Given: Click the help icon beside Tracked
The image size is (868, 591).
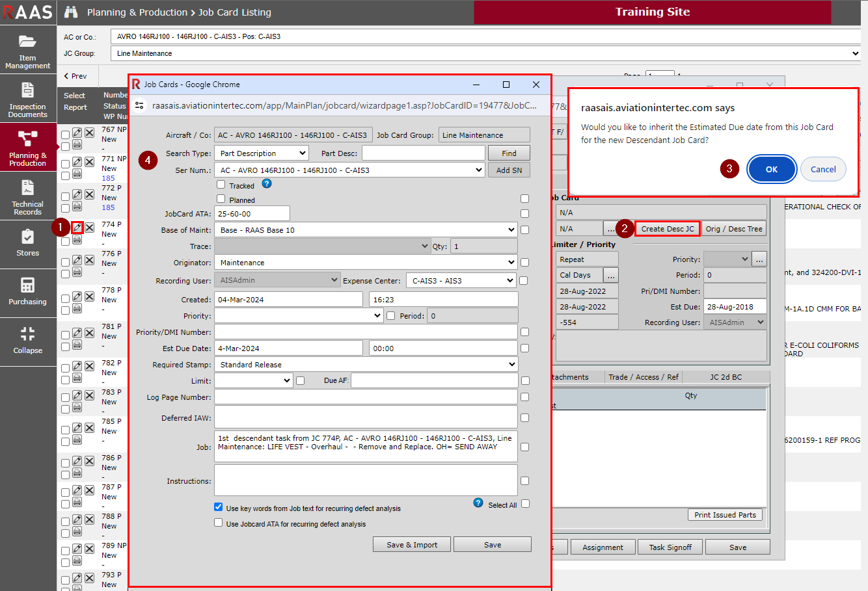Looking at the screenshot, I should [266, 184].
